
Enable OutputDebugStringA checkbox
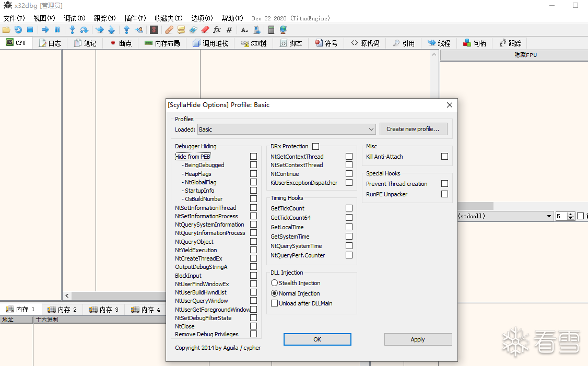click(x=253, y=267)
